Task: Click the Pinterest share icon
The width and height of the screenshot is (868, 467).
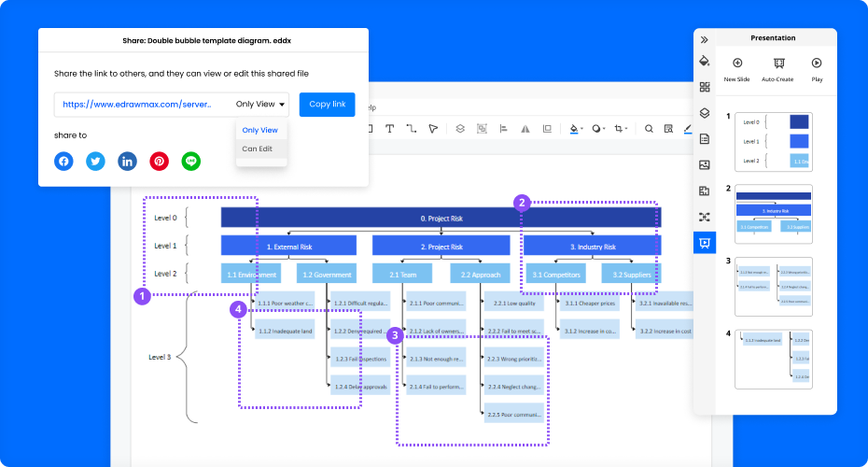Action: click(x=160, y=161)
